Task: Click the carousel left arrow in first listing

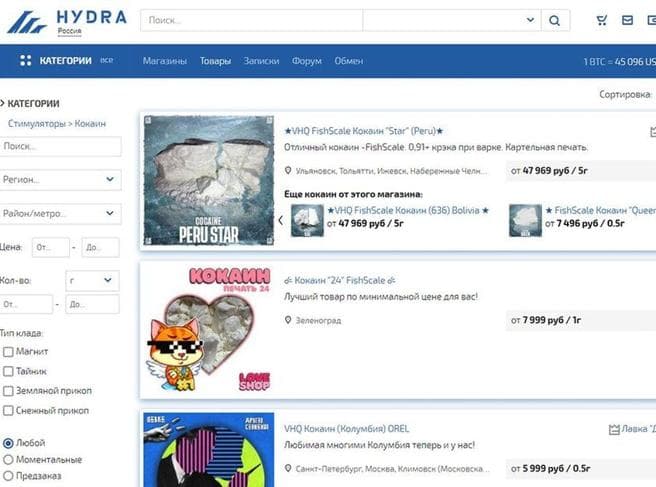Action: pyautogui.click(x=281, y=220)
